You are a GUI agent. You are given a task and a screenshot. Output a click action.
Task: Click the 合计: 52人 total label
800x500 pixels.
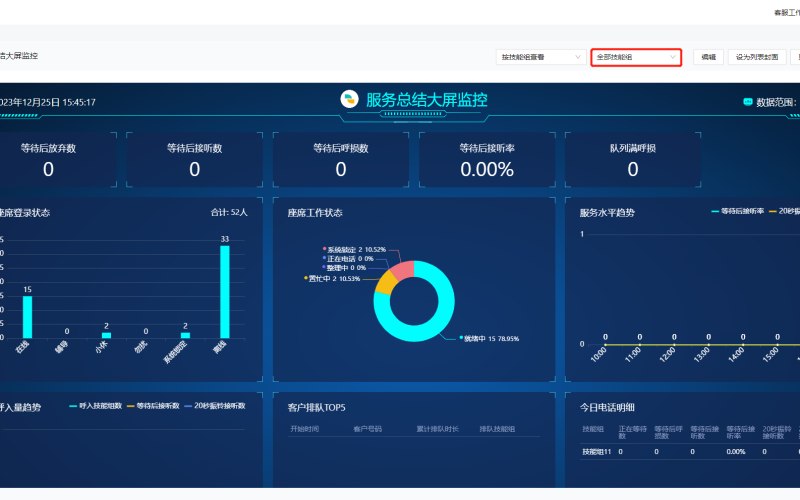click(229, 212)
